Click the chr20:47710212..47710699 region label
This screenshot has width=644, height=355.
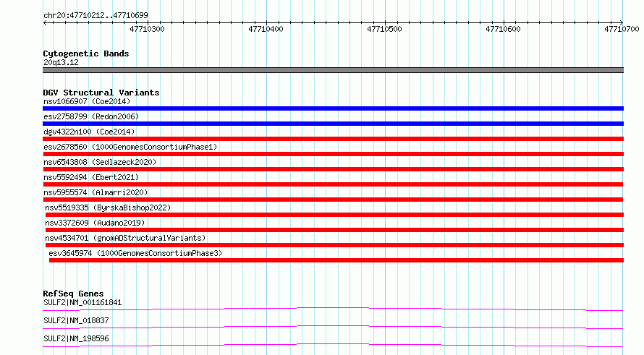[96, 16]
